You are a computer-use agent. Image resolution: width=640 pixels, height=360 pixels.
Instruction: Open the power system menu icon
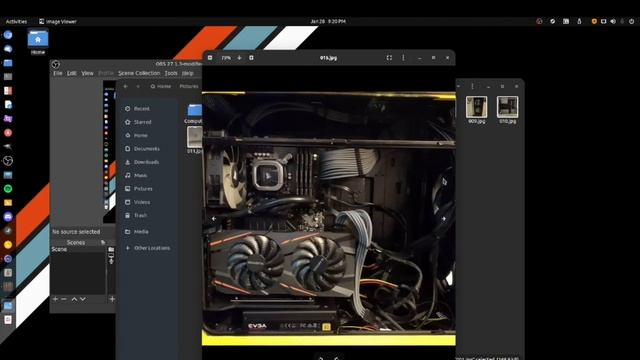pos(631,21)
